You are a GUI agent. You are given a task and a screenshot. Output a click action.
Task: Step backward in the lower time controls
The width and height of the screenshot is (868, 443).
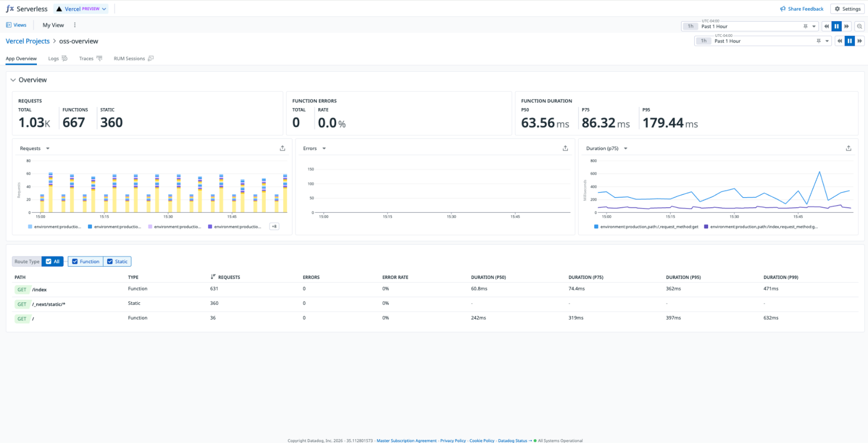coord(839,41)
